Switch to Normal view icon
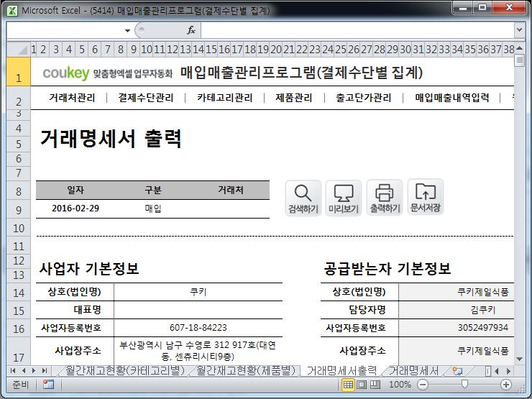The height and width of the screenshot is (399, 532). (348, 385)
